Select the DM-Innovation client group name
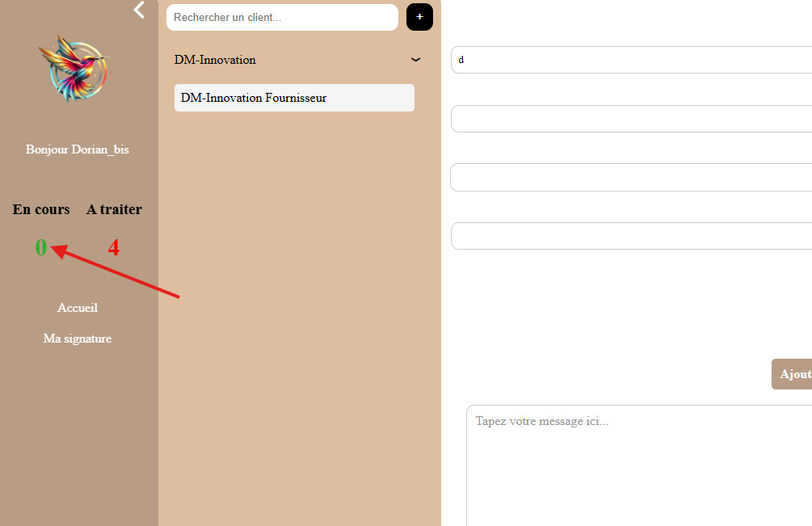 (x=215, y=60)
